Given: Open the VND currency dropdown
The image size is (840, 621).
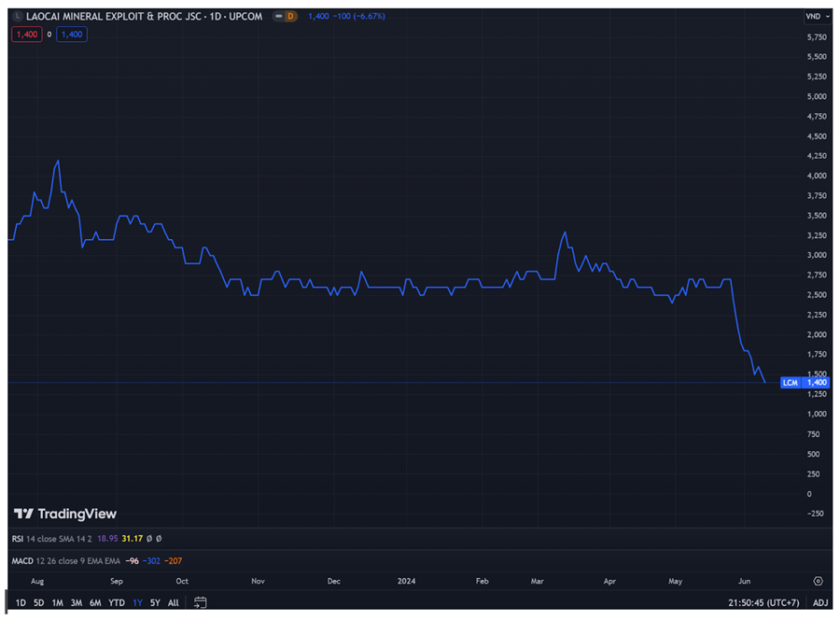Looking at the screenshot, I should pos(816,17).
